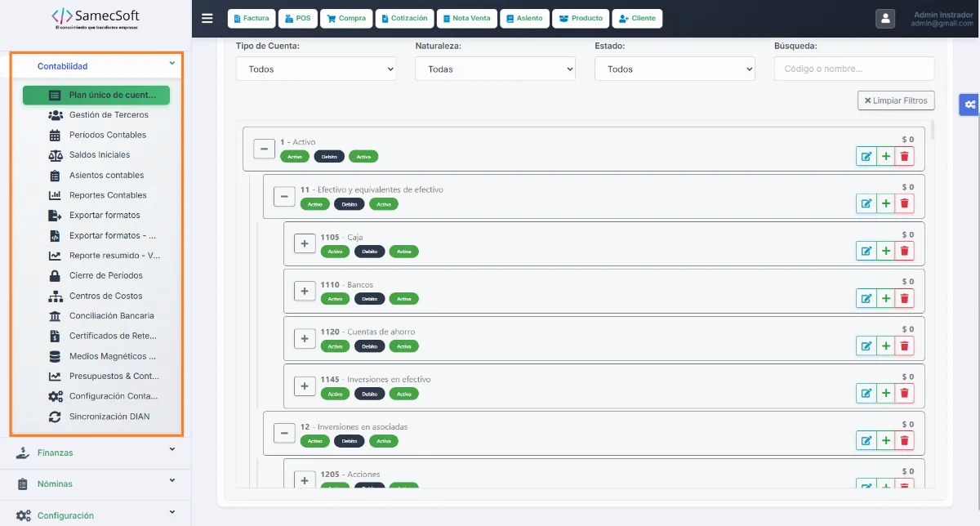Image resolution: width=980 pixels, height=526 pixels.
Task: Edit account 1105 - Caja
Action: tap(866, 251)
